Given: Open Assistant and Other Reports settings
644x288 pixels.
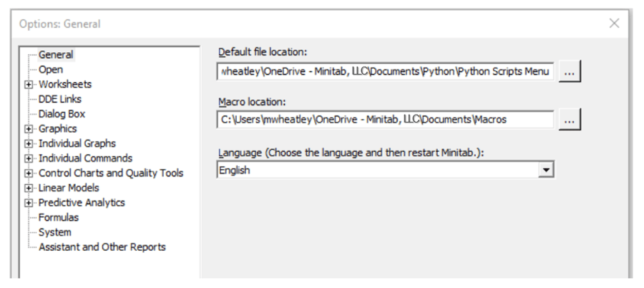Looking at the screenshot, I should [x=102, y=247].
